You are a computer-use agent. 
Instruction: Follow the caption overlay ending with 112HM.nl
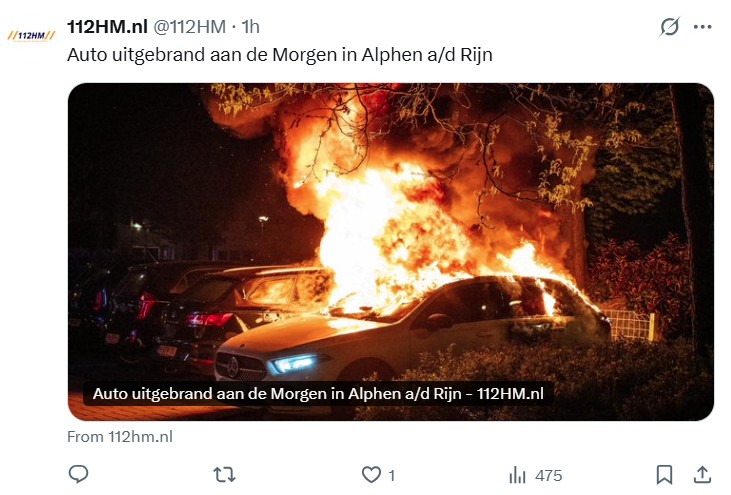point(318,393)
